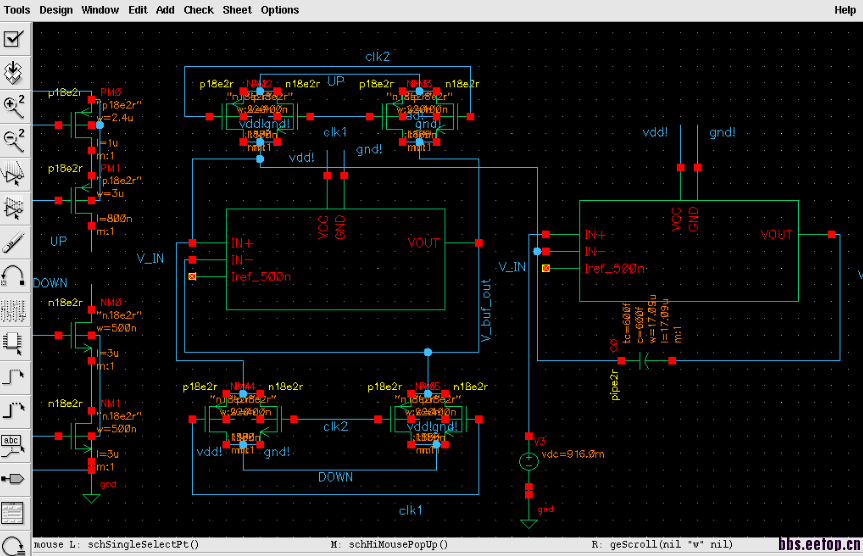
Task: Click the status text schHiMousePopUp()
Action: click(398, 544)
